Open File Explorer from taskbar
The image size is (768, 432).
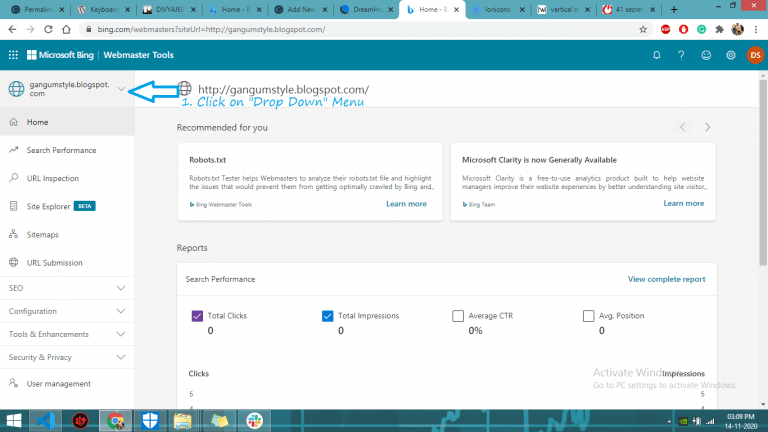(182, 421)
